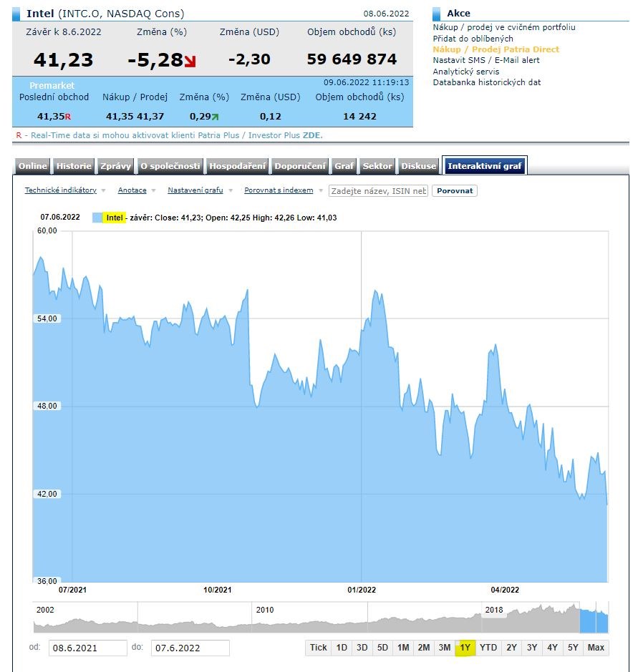638x672 pixels.
Task: Switch the chart range to 5Y
Action: click(x=573, y=648)
